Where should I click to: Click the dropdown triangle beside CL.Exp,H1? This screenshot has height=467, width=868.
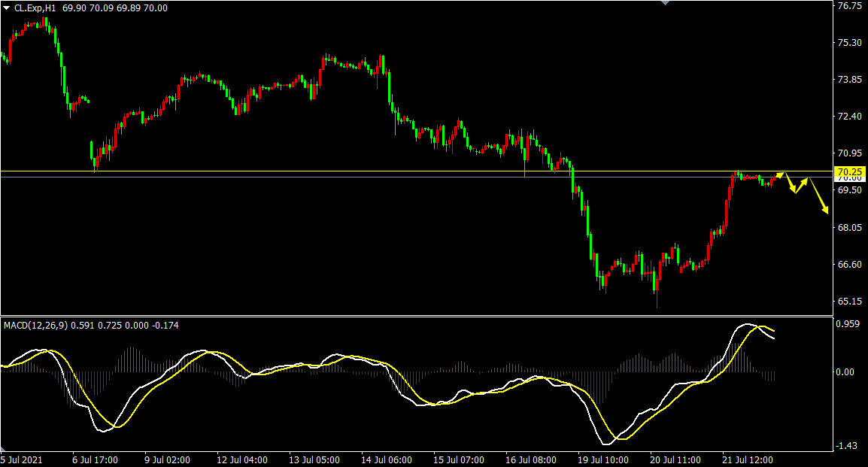[x=7, y=8]
